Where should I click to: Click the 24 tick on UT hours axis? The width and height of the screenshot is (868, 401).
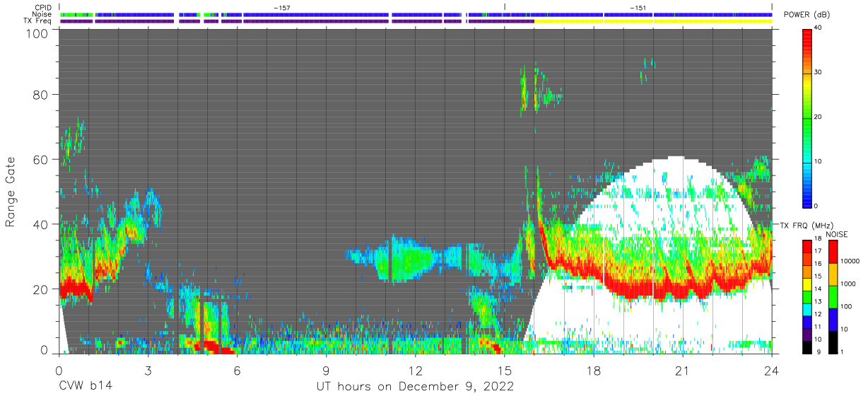click(771, 370)
